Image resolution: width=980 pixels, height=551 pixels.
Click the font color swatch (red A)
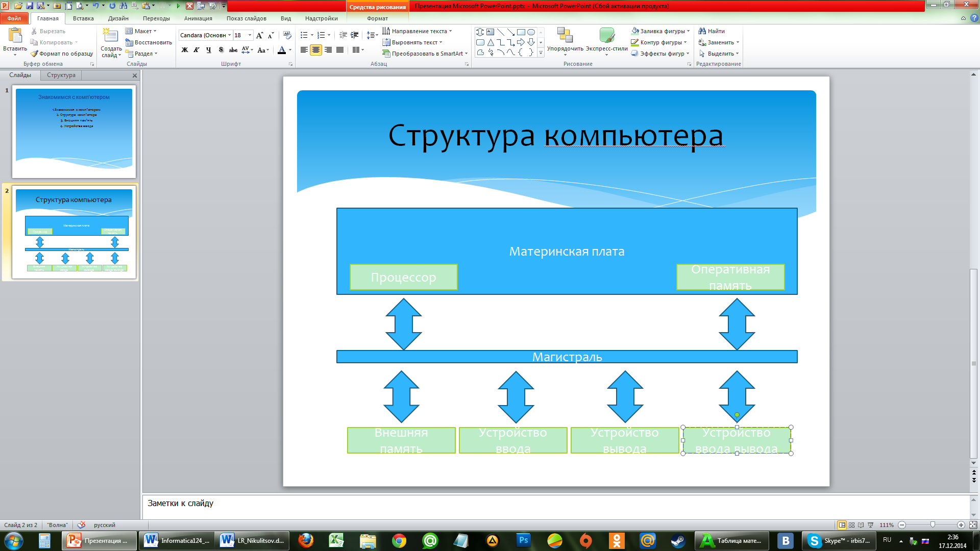tap(282, 50)
